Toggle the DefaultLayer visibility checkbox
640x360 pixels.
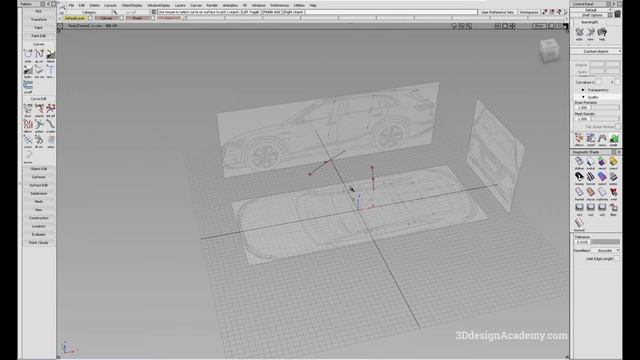91,18
